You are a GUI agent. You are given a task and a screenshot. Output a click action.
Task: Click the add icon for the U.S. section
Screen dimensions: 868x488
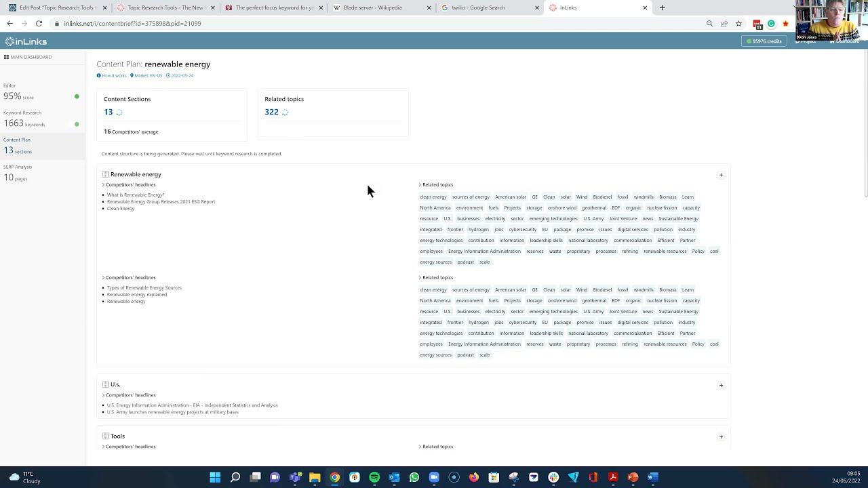click(721, 385)
